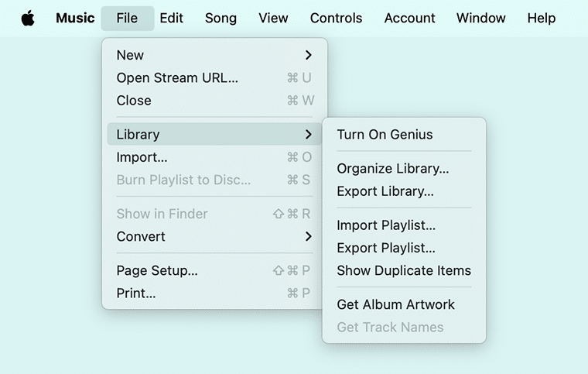Open the Apple logo menu
The image size is (588, 374).
[28, 18]
